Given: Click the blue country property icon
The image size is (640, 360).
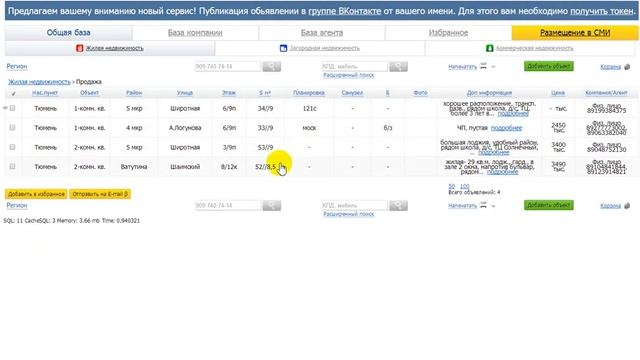Looking at the screenshot, I should pos(283,48).
